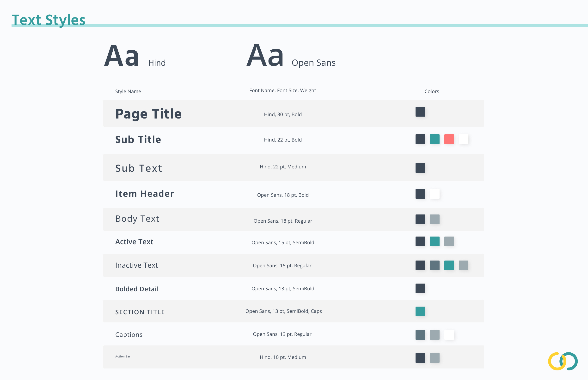Click the 'Page Title' style sample
Screen dimensions: 588x380
point(148,114)
